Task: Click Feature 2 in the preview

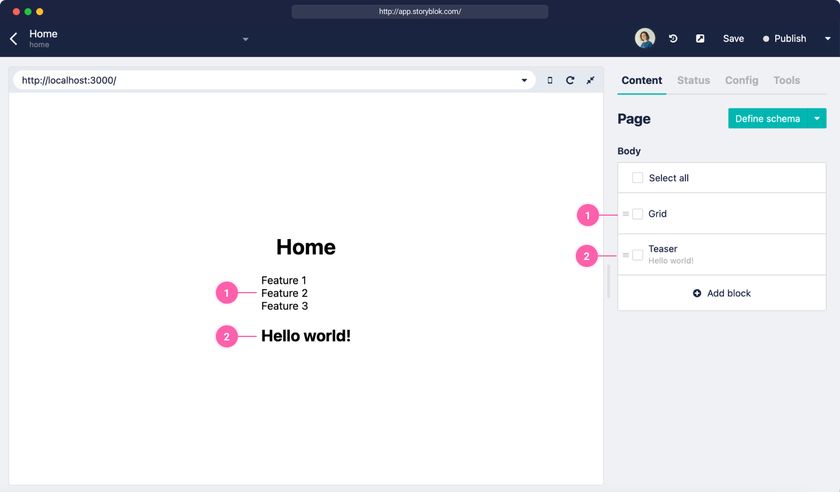Action: [284, 293]
